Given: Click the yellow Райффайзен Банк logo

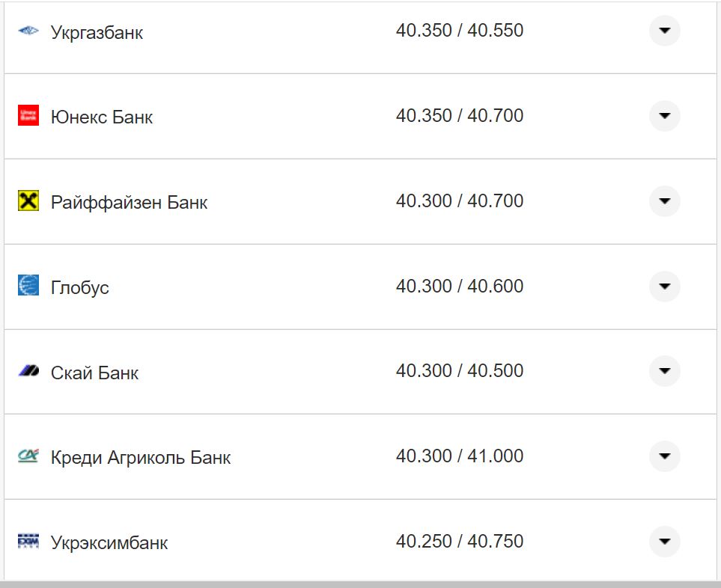Looking at the screenshot, I should (28, 200).
